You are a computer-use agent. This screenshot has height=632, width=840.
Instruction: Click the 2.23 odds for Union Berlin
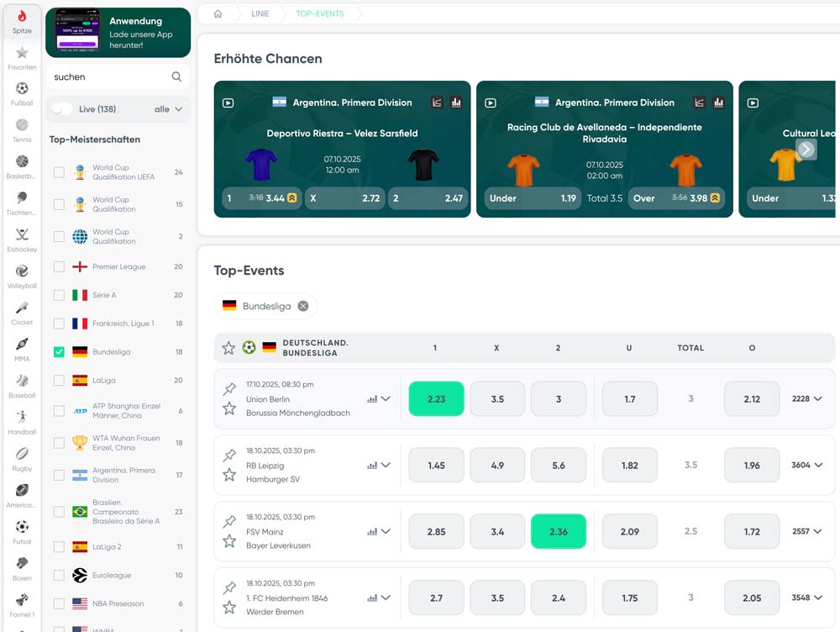point(436,398)
